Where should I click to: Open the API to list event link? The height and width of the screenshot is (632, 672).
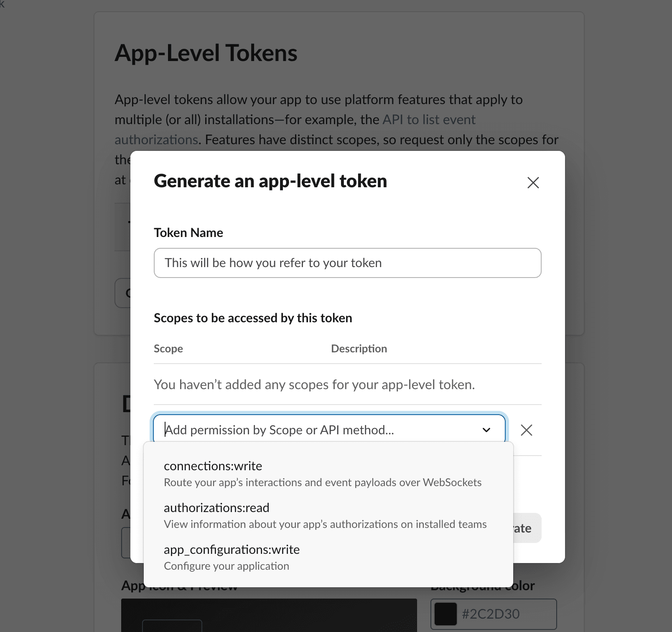point(429,120)
